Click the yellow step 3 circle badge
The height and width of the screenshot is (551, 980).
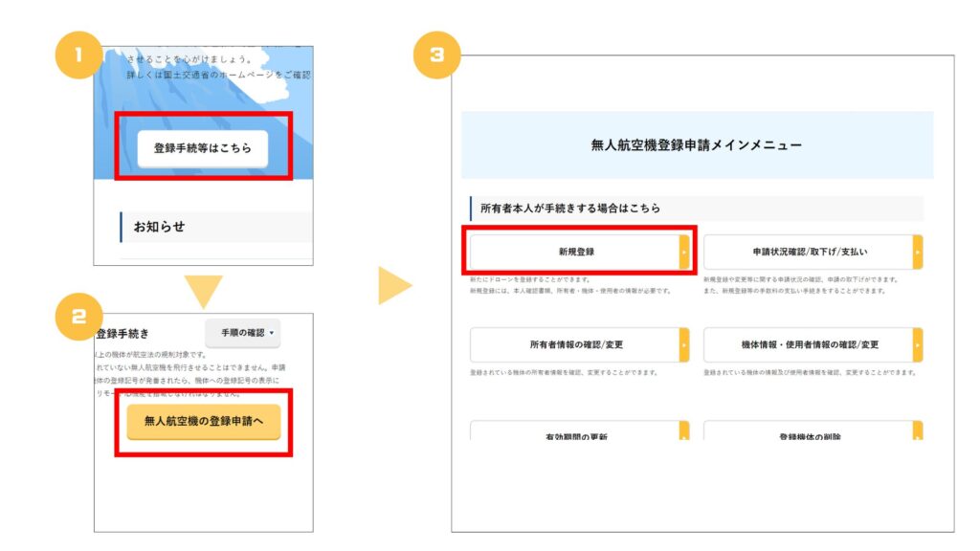click(x=436, y=55)
